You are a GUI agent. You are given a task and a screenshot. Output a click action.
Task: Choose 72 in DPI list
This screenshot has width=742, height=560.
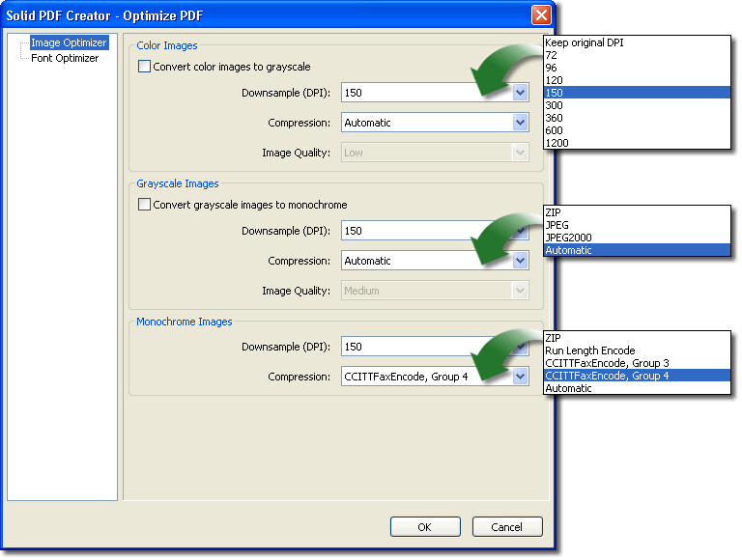coord(637,55)
